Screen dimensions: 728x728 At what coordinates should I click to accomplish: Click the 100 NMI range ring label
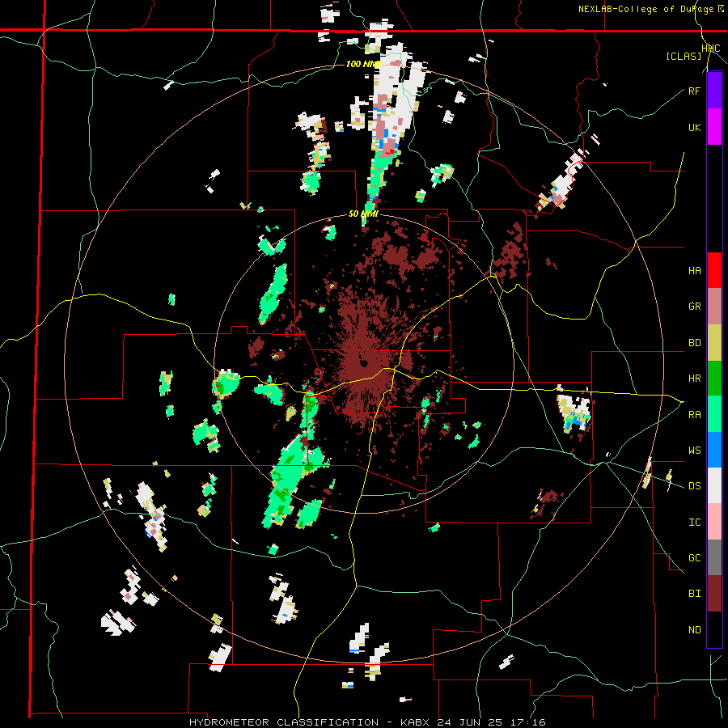[x=363, y=64]
